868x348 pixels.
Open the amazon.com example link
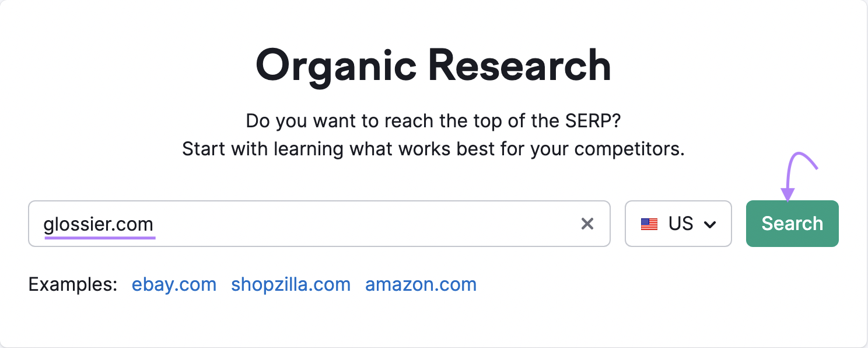[421, 284]
